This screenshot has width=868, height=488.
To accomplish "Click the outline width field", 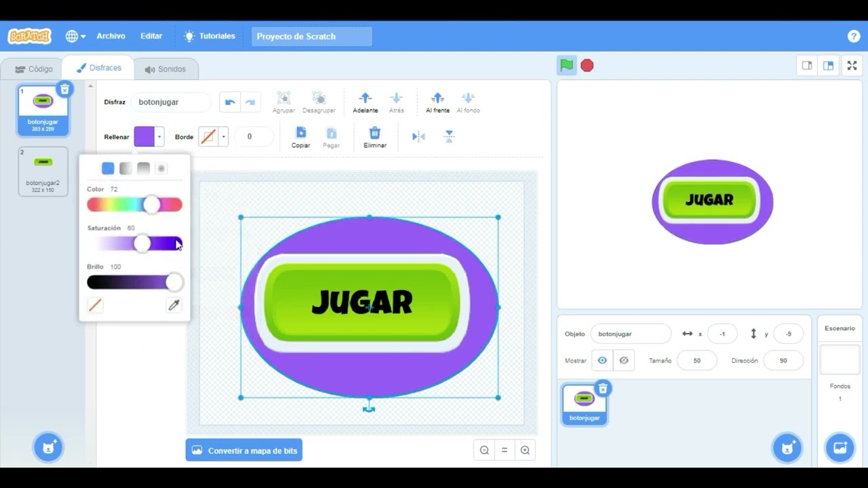I will 254,137.
